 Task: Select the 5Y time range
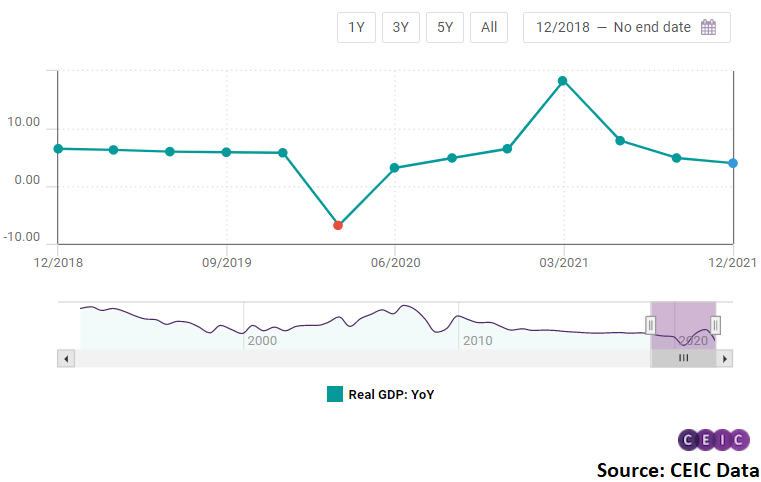(x=445, y=27)
